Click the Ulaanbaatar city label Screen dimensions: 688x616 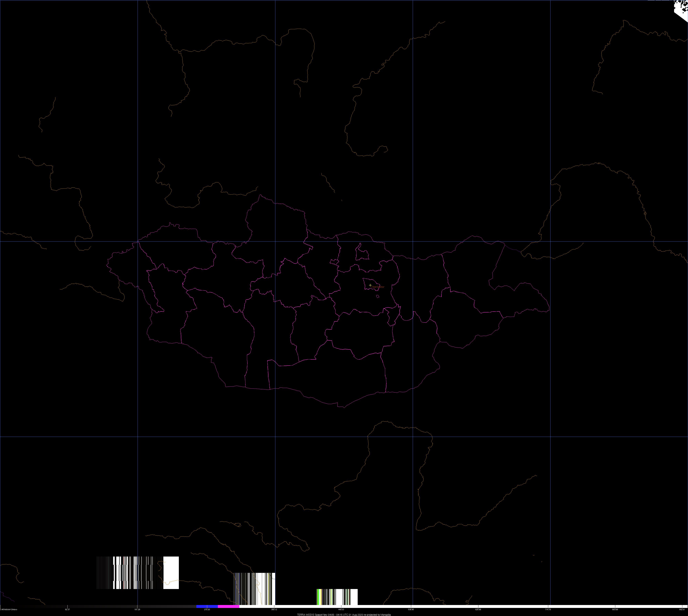click(x=378, y=287)
